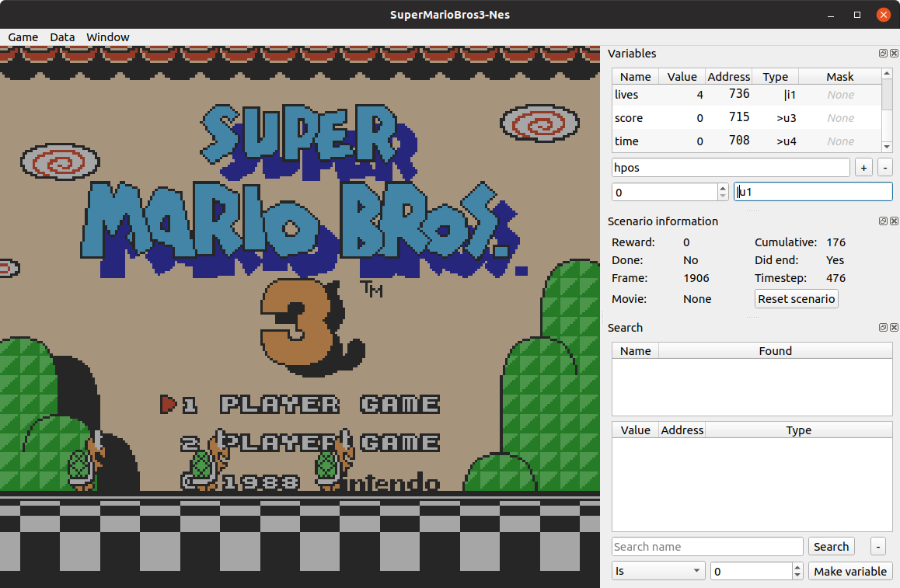This screenshot has width=900, height=588.
Task: Decrement the variable address spinbox
Action: (x=723, y=197)
